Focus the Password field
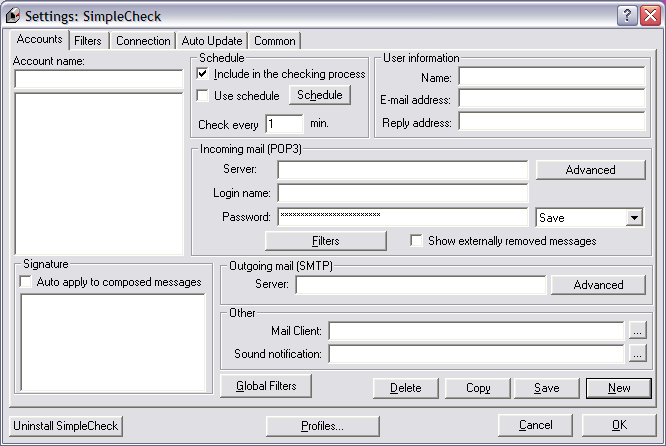This screenshot has width=666, height=446. click(x=403, y=217)
